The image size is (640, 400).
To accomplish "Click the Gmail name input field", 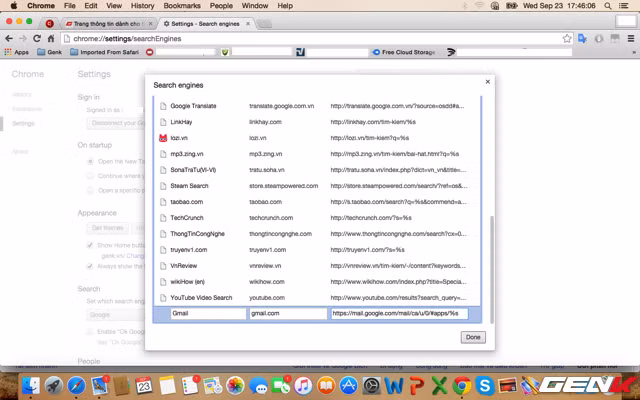I will [x=207, y=313].
